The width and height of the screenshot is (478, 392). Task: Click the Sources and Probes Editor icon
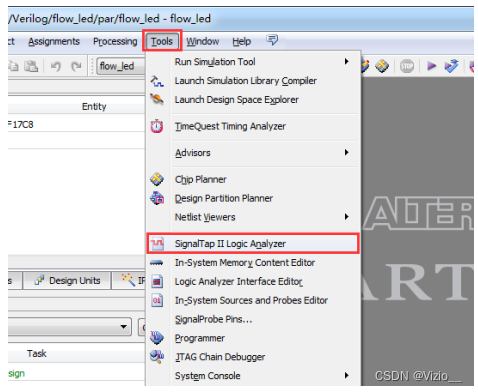point(157,300)
